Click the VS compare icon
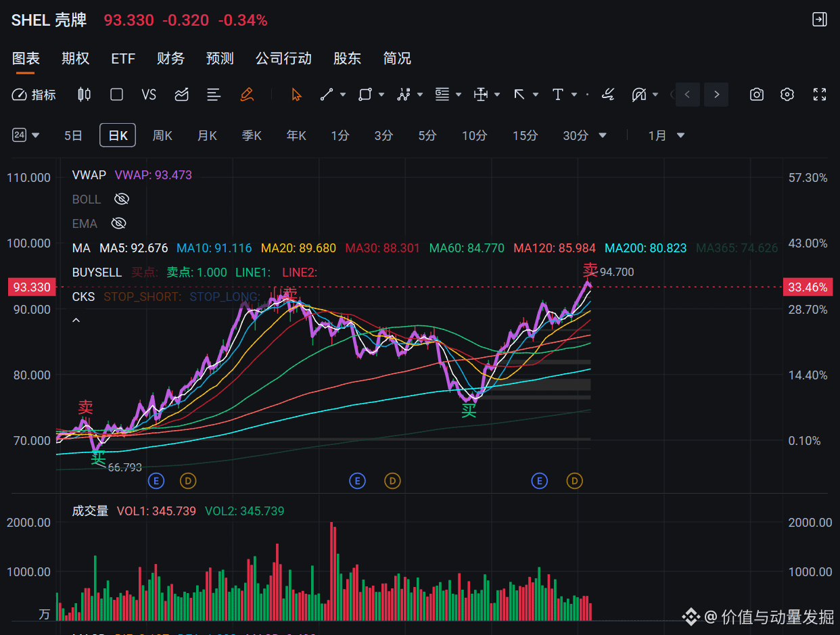The height and width of the screenshot is (635, 840). (x=149, y=95)
